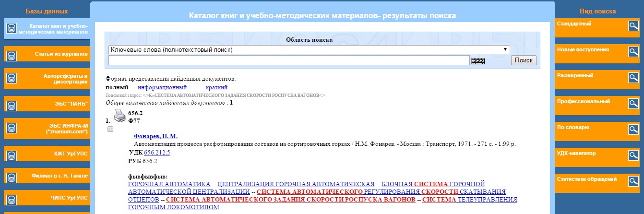Tick the checkbox for search result 1

pos(110,130)
